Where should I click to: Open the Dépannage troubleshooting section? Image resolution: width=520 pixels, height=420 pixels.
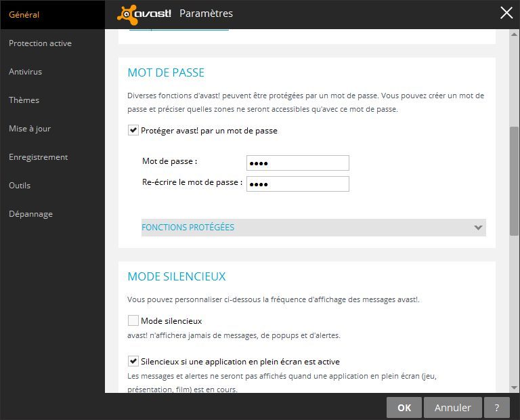(x=30, y=214)
